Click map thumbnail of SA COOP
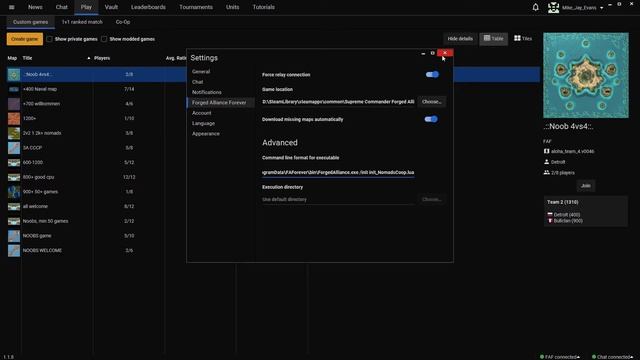 14,148
